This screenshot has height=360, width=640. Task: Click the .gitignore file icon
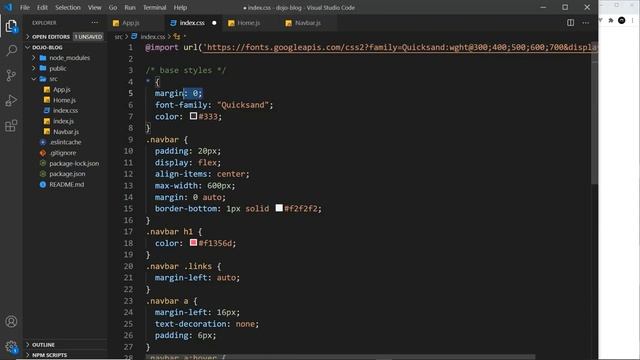[43, 153]
